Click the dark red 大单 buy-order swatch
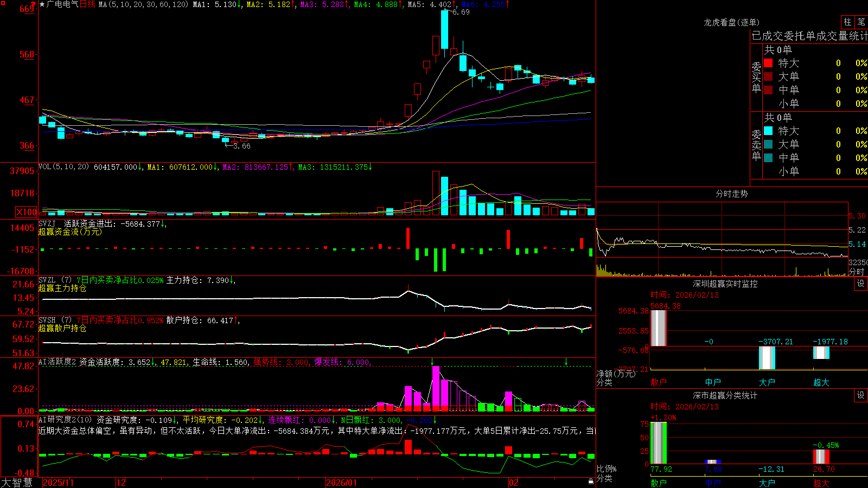This screenshot has width=868, height=488. coord(768,76)
